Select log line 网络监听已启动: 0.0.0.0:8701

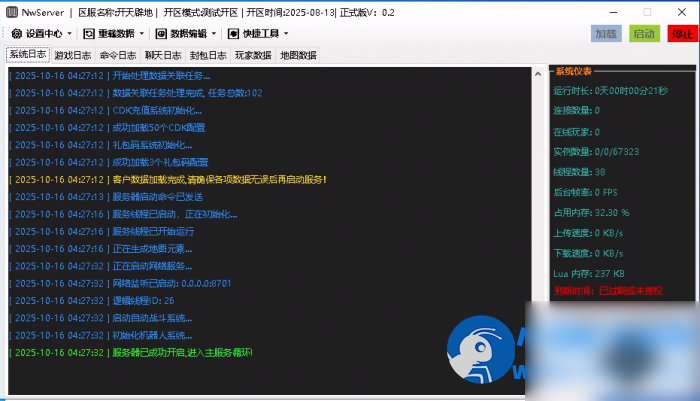(120, 284)
